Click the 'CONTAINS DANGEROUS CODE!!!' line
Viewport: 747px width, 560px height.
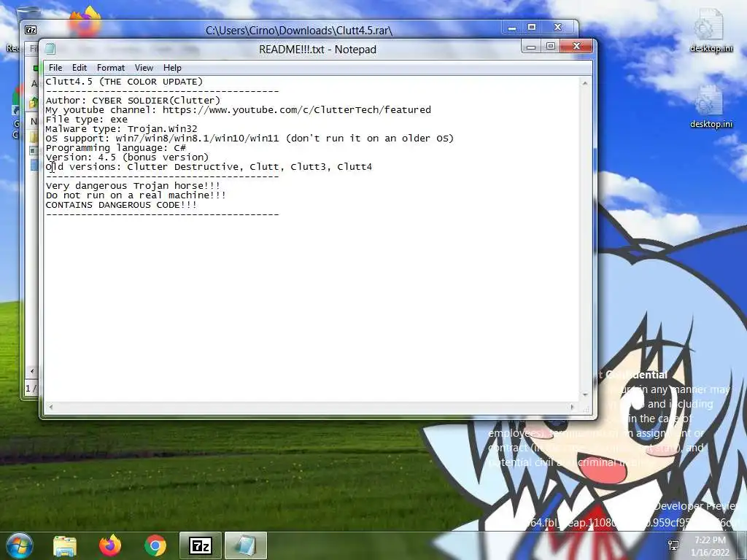pos(121,205)
